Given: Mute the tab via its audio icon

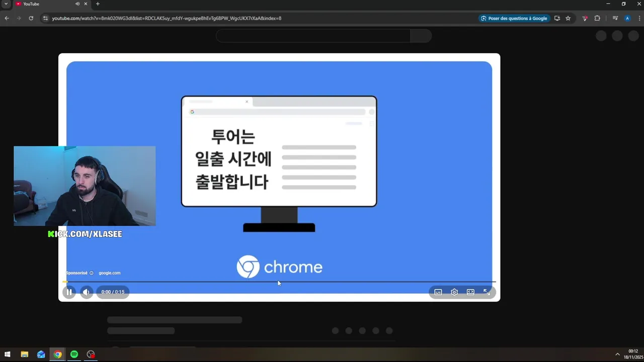Looking at the screenshot, I should 77,4.
